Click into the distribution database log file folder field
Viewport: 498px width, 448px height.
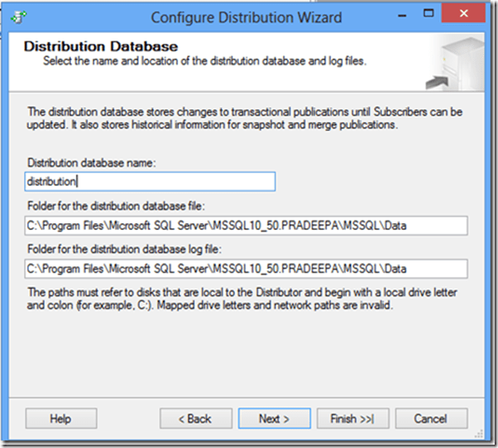coord(247,269)
